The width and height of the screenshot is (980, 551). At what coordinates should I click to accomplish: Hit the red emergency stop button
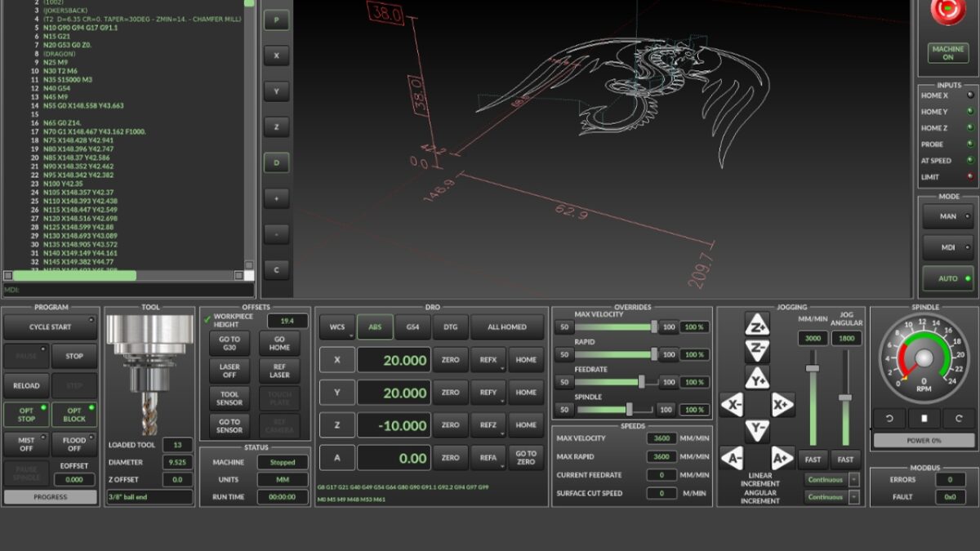tap(948, 10)
